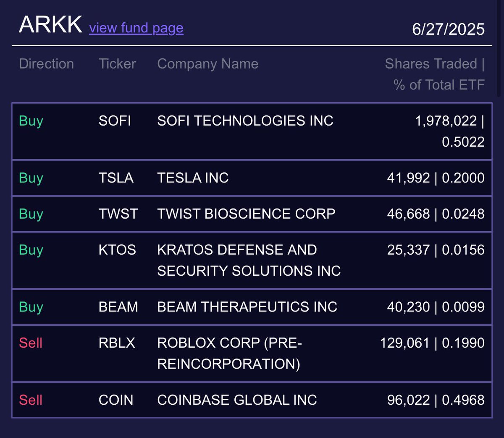
Task: Click the Shares Traded column header
Action: click(x=435, y=74)
